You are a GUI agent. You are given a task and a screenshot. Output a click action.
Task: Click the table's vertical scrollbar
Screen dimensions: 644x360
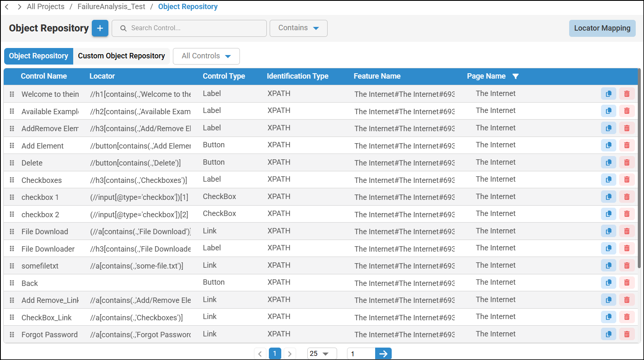pyautogui.click(x=639, y=168)
